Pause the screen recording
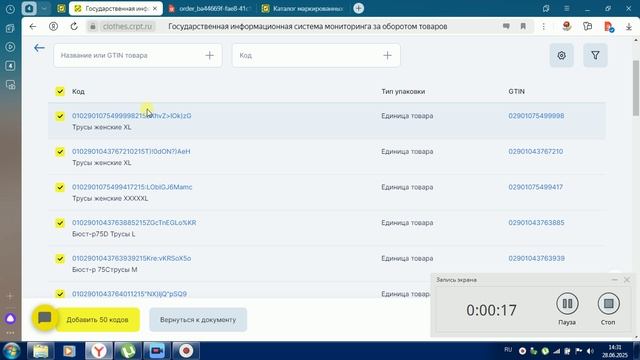640x360 pixels. point(567,304)
